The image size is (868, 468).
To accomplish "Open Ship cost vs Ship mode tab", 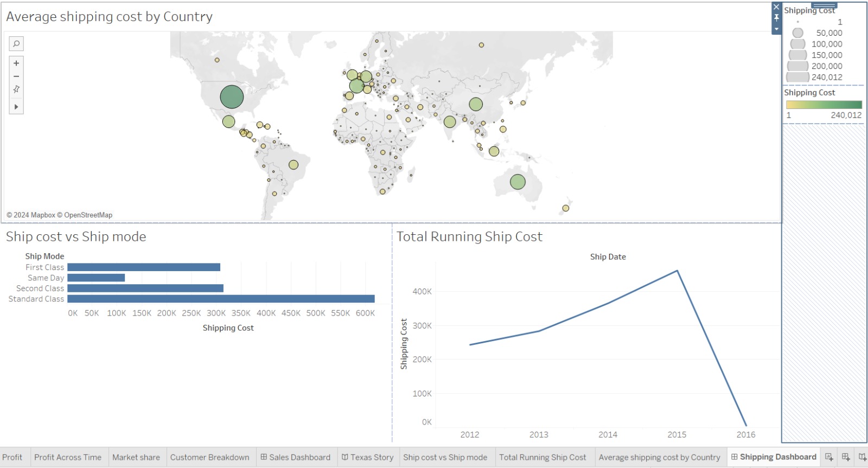I will pos(445,457).
